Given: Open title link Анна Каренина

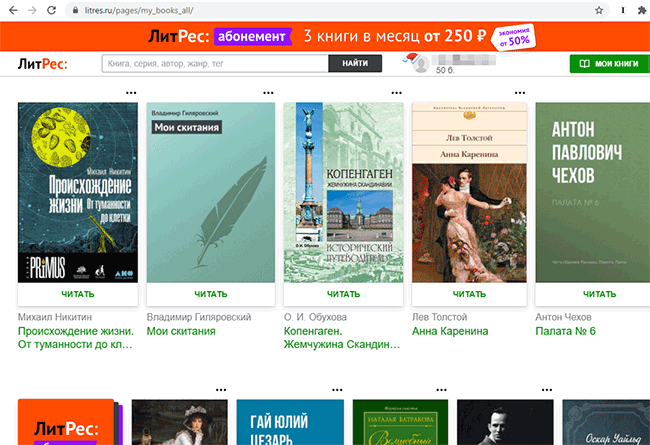Looking at the screenshot, I should pos(450,331).
